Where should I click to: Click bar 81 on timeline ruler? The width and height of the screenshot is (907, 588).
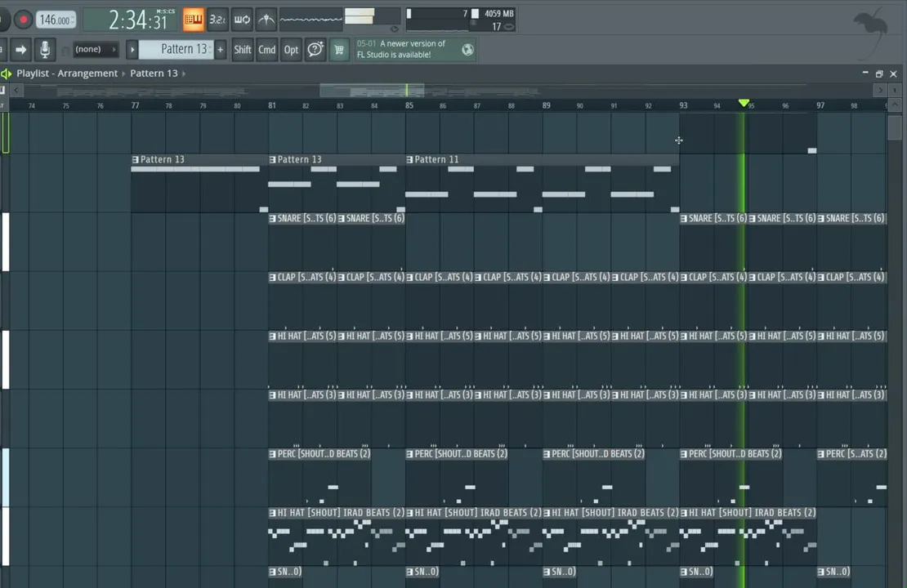[272, 105]
